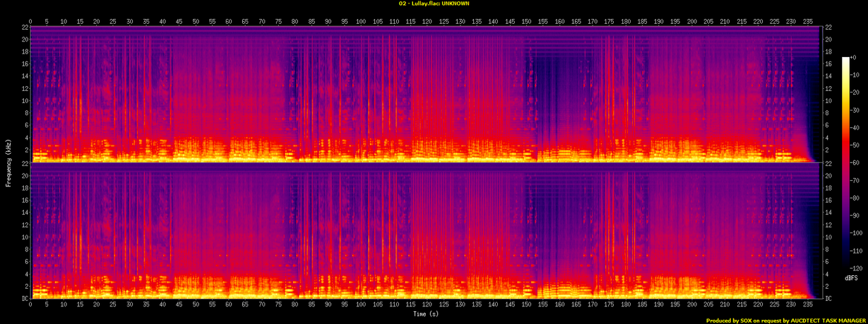Click the "120" tick on top time axis

pyautogui.click(x=427, y=21)
